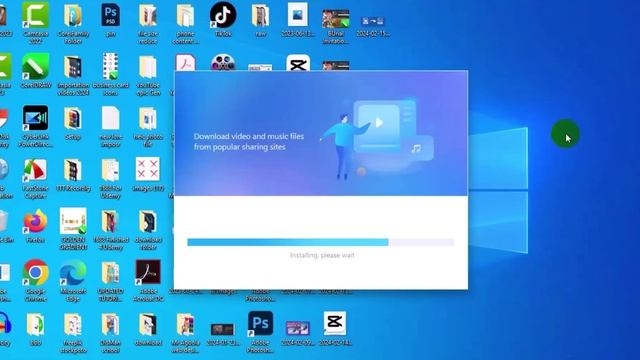The width and height of the screenshot is (640, 360).
Task: Open the Camtasia 2022 desktop shortcut
Action: tap(36, 16)
